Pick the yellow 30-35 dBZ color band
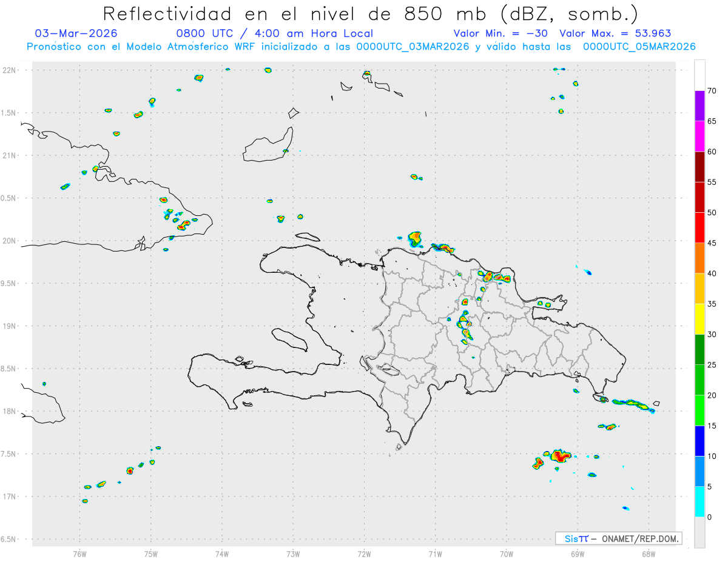The width and height of the screenshot is (728, 562). pos(699,319)
